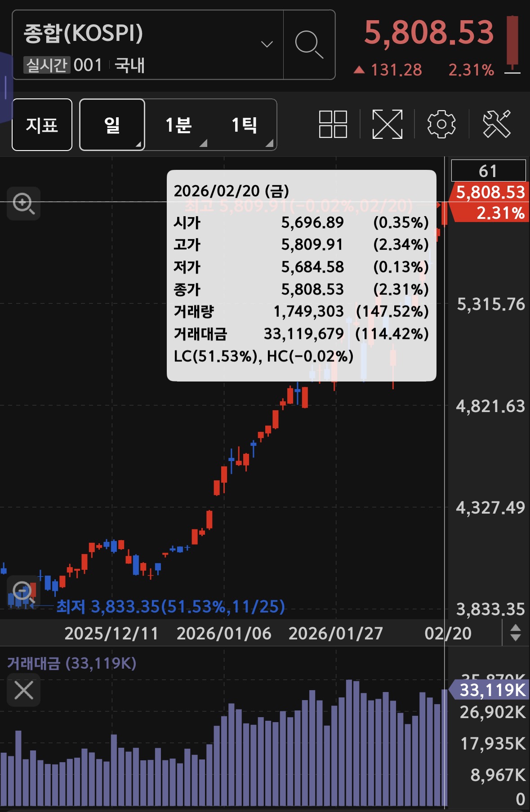This screenshot has width=530, height=812.
Task: Expand chart to fullscreen icon
Action: pyautogui.click(x=387, y=124)
